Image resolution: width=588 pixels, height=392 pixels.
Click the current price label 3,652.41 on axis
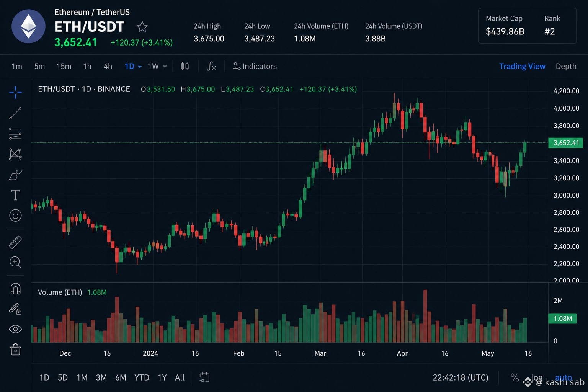566,143
